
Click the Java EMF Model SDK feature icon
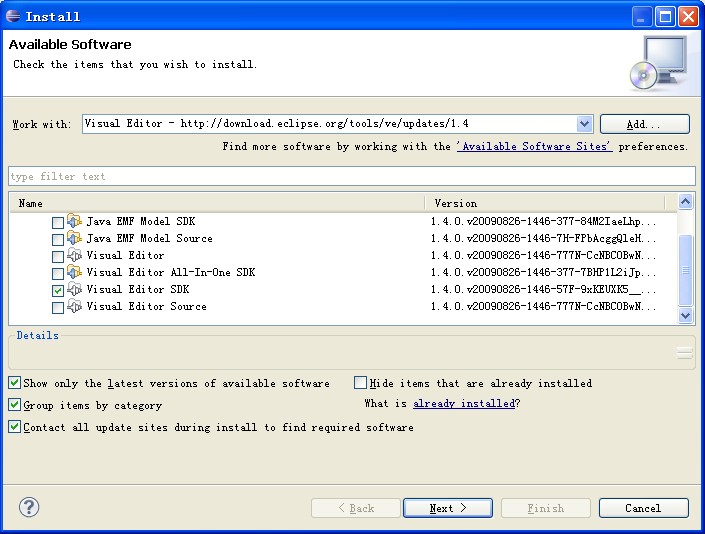(74, 221)
